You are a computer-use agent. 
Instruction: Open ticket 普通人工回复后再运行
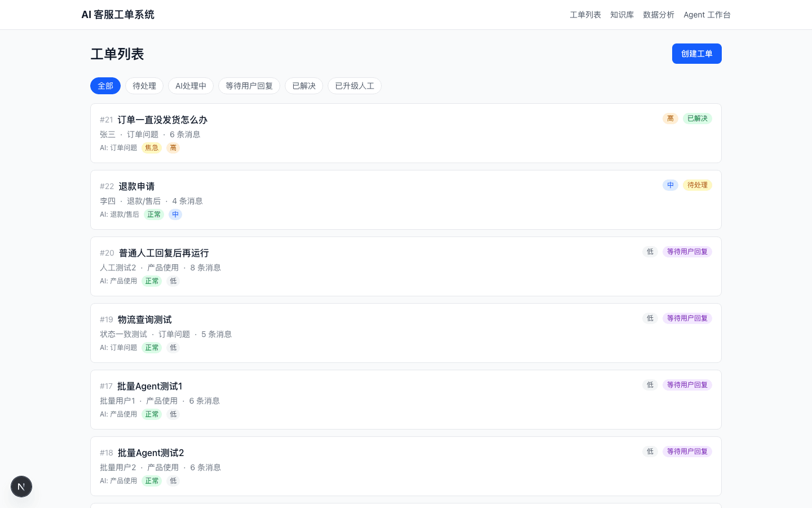point(164,253)
